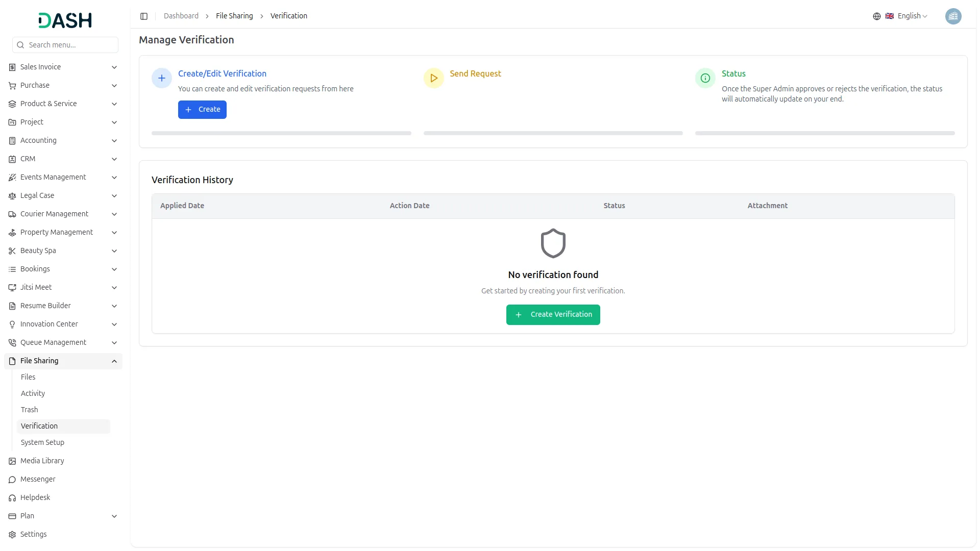
Task: Click the search menu input field
Action: point(65,44)
